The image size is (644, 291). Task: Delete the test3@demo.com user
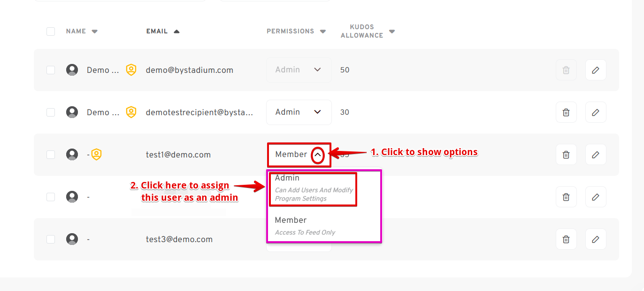pyautogui.click(x=566, y=239)
